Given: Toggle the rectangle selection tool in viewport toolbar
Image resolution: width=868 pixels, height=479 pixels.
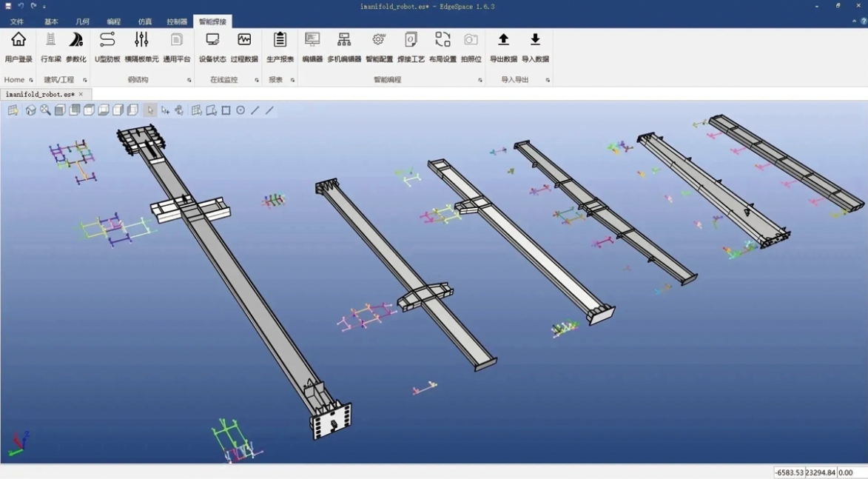Looking at the screenshot, I should tap(226, 110).
